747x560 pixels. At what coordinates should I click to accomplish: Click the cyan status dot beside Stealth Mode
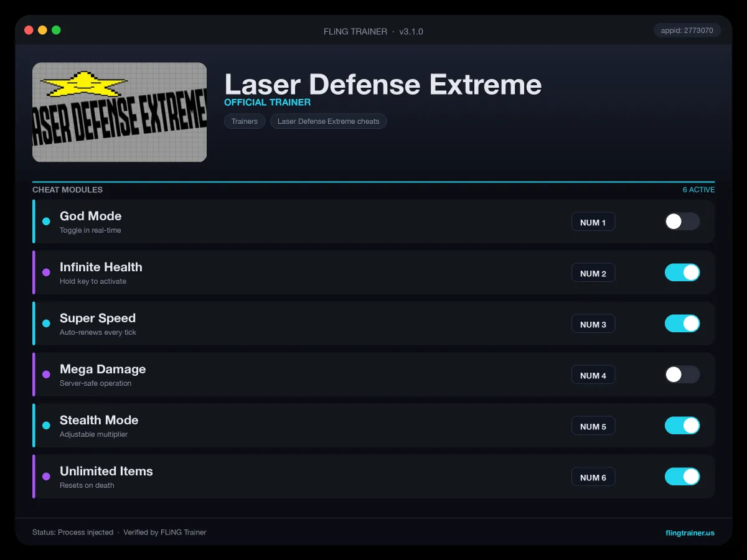(x=46, y=426)
